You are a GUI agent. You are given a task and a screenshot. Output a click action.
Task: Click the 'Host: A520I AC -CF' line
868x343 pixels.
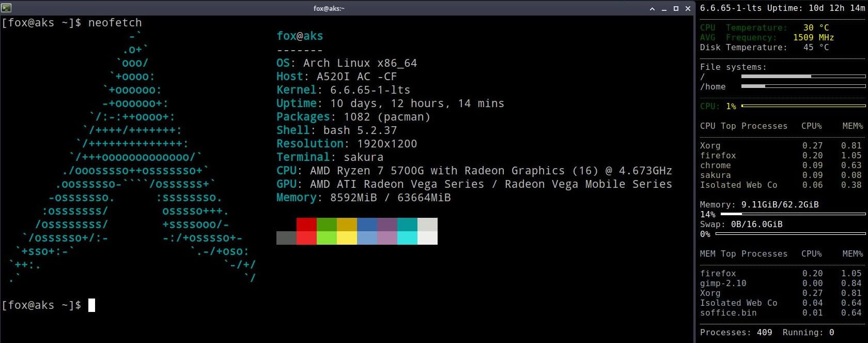[337, 77]
